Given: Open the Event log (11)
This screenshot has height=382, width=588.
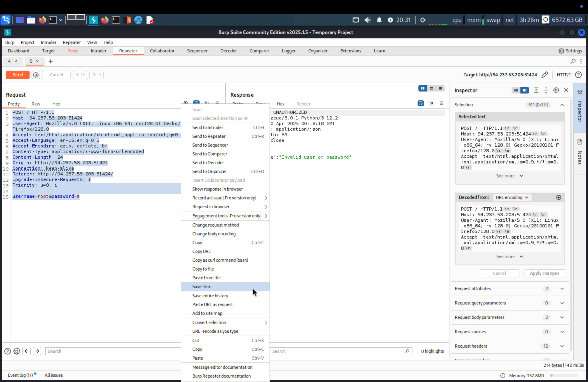Looking at the screenshot, I should coord(21,375).
